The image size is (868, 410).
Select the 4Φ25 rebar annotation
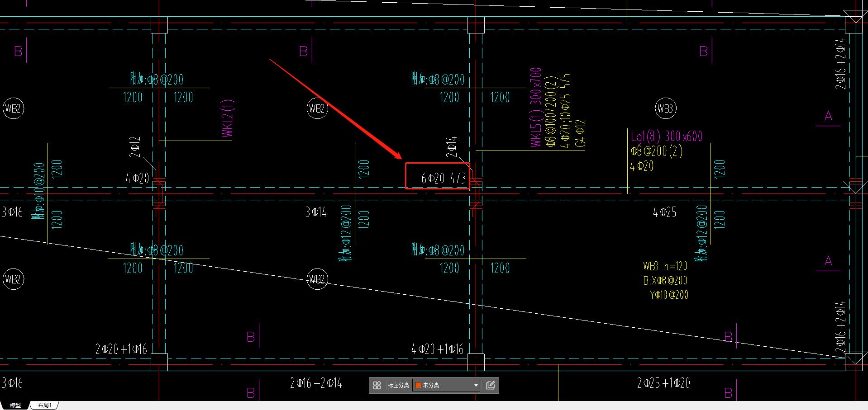pyautogui.click(x=664, y=212)
